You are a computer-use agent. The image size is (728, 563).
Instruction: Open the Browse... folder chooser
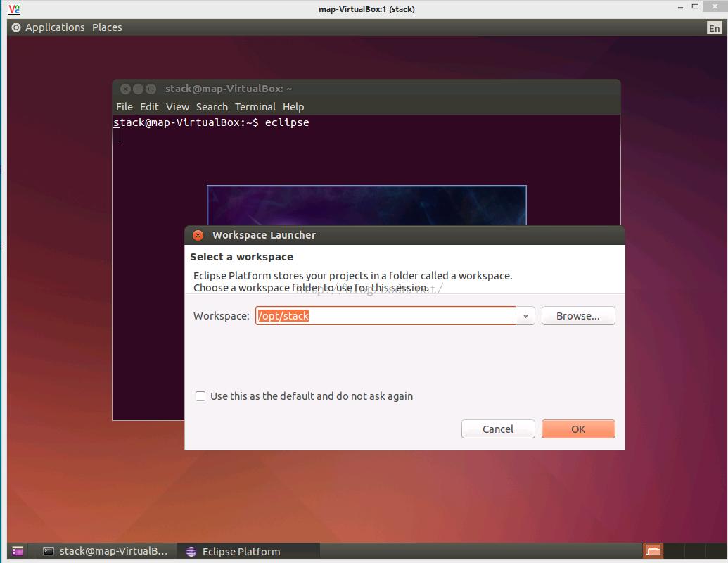point(578,316)
